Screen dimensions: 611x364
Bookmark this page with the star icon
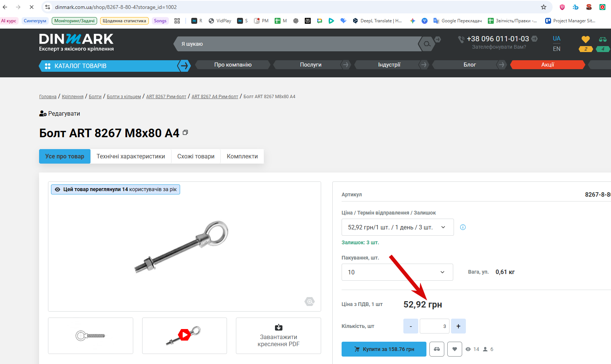click(x=544, y=7)
